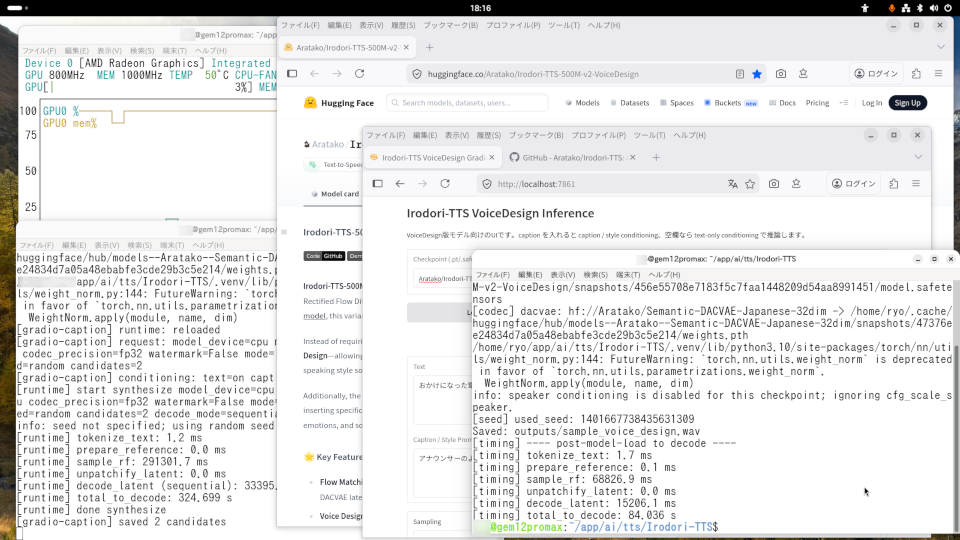The height and width of the screenshot is (540, 960).
Task: Click shield icon in localhost address bar
Action: (487, 184)
